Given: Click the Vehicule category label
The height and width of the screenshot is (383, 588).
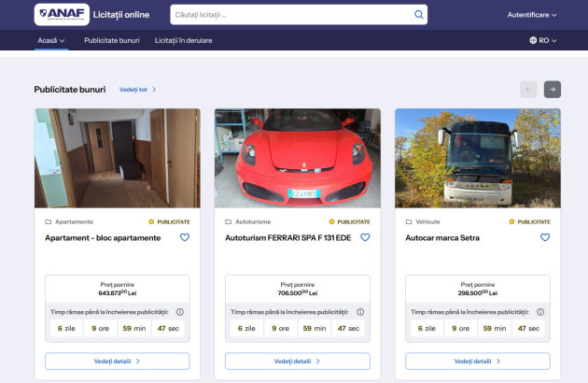Looking at the screenshot, I should [x=427, y=222].
